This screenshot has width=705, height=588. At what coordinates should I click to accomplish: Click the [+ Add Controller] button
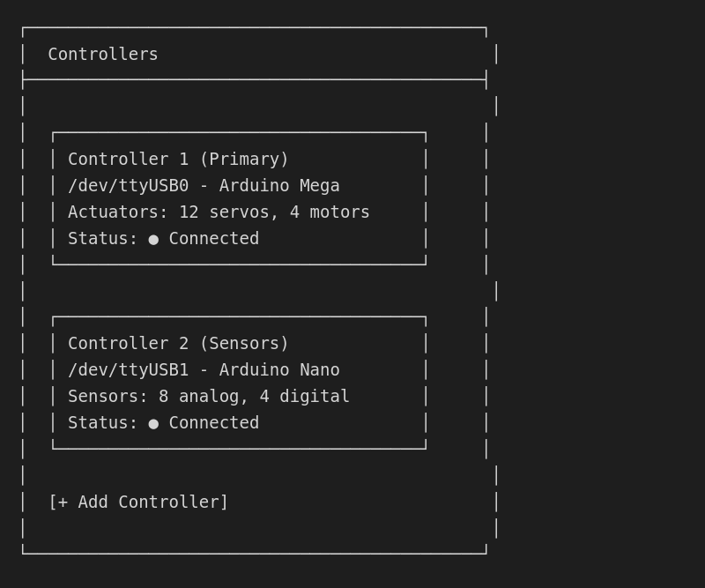[x=138, y=502]
